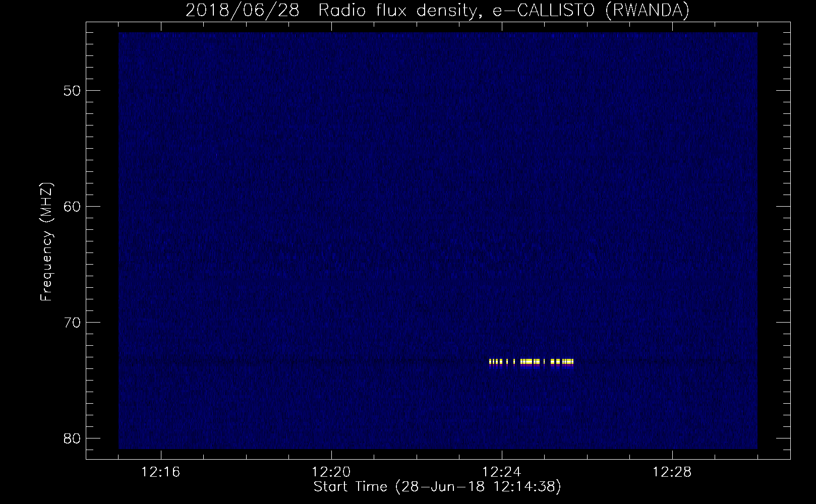
Task: Click the 12:28 time tick label
Action: pos(672,472)
